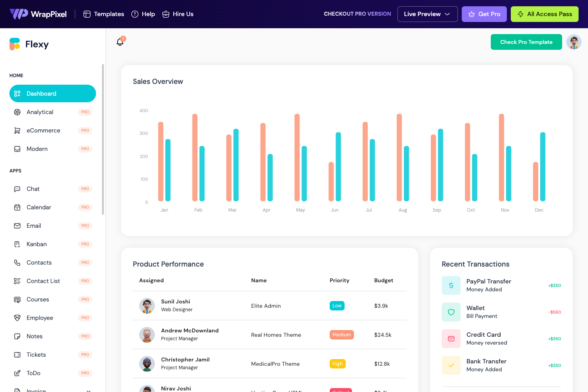The image size is (588, 392).
Task: Open the Email envelope icon
Action: pyautogui.click(x=17, y=225)
